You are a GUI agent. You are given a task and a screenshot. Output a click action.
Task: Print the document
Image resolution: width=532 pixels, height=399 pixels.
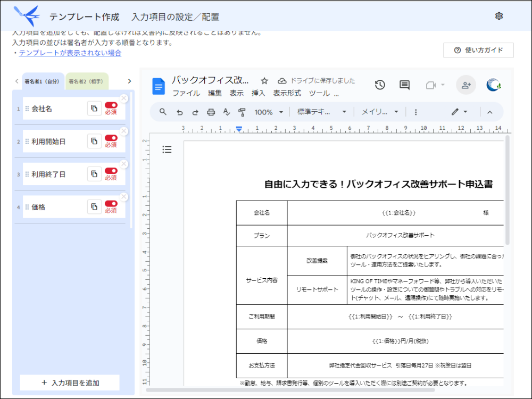click(211, 112)
